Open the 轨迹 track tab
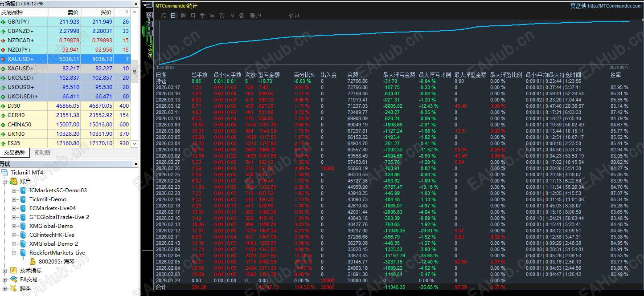 pos(294,16)
